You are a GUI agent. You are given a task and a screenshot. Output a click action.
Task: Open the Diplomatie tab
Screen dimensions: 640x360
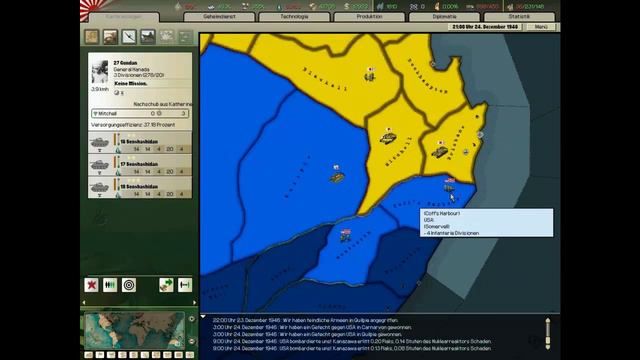click(444, 17)
